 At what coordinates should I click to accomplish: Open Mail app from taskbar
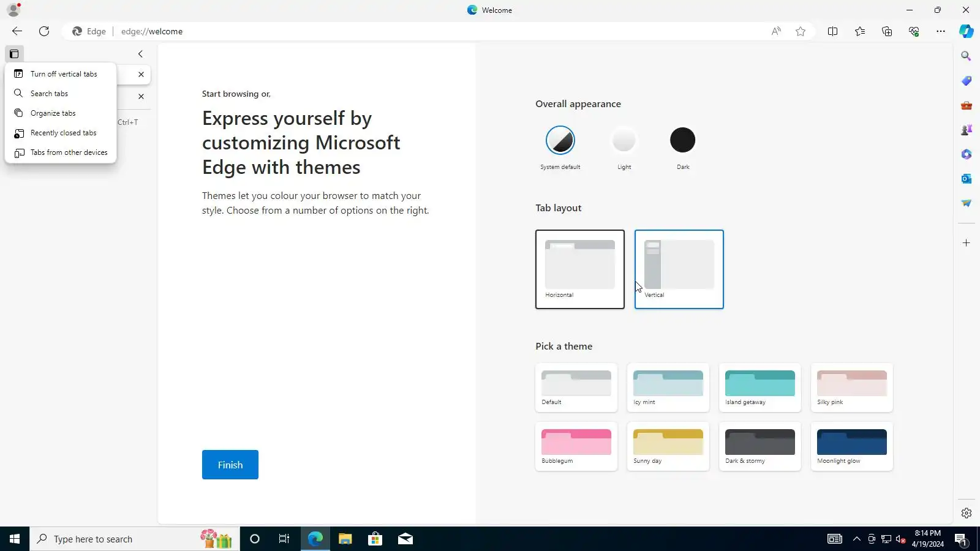tap(405, 539)
